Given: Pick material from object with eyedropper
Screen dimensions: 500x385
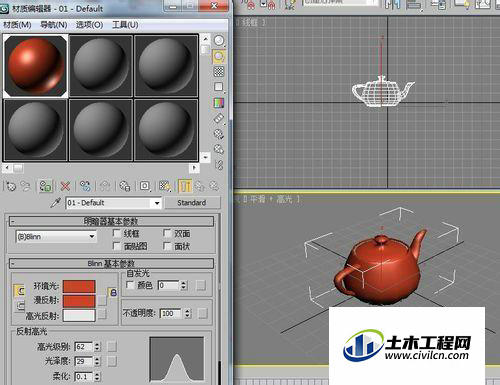Looking at the screenshot, I should (x=55, y=203).
